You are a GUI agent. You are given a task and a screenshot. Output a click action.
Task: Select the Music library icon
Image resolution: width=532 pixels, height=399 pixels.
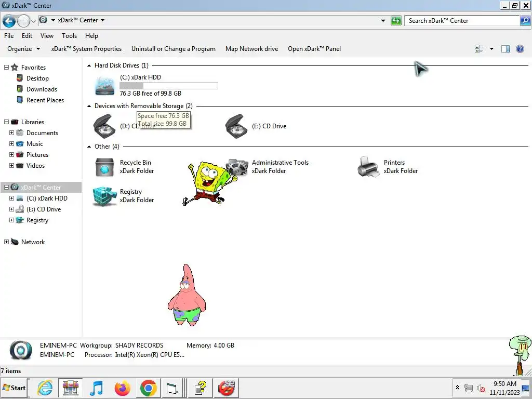click(x=20, y=143)
